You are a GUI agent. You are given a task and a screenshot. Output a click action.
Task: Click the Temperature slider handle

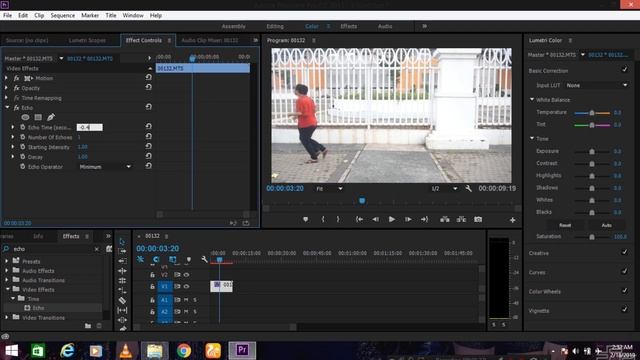pos(592,113)
